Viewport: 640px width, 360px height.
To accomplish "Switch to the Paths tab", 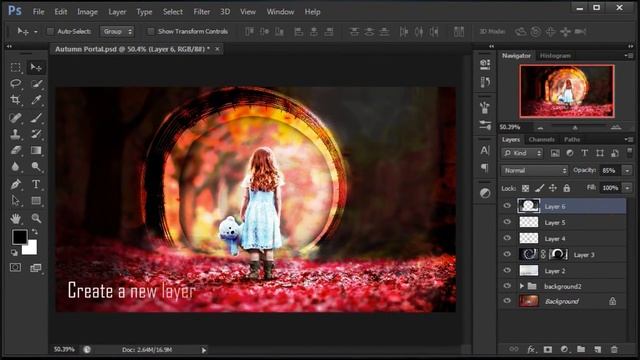I will pos(572,140).
